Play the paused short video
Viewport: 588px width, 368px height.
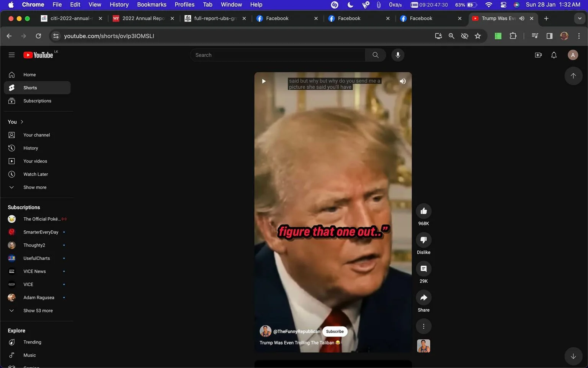(x=264, y=81)
